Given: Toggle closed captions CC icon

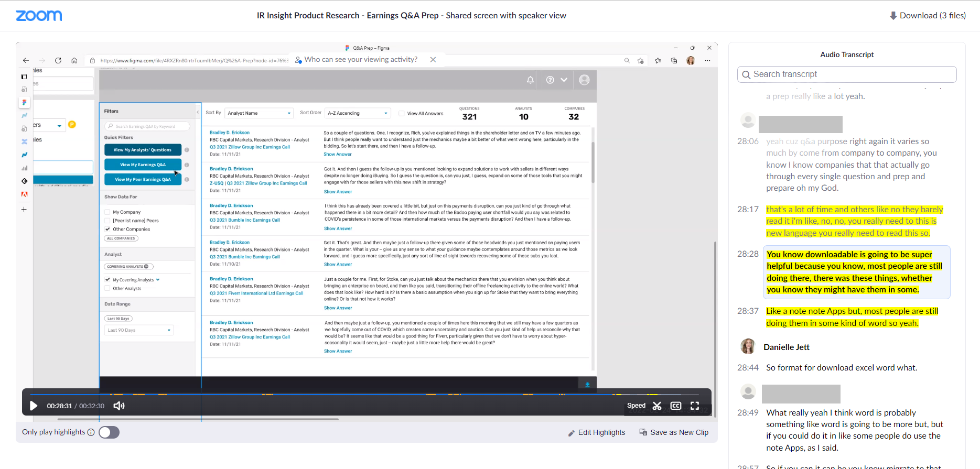Looking at the screenshot, I should [676, 406].
